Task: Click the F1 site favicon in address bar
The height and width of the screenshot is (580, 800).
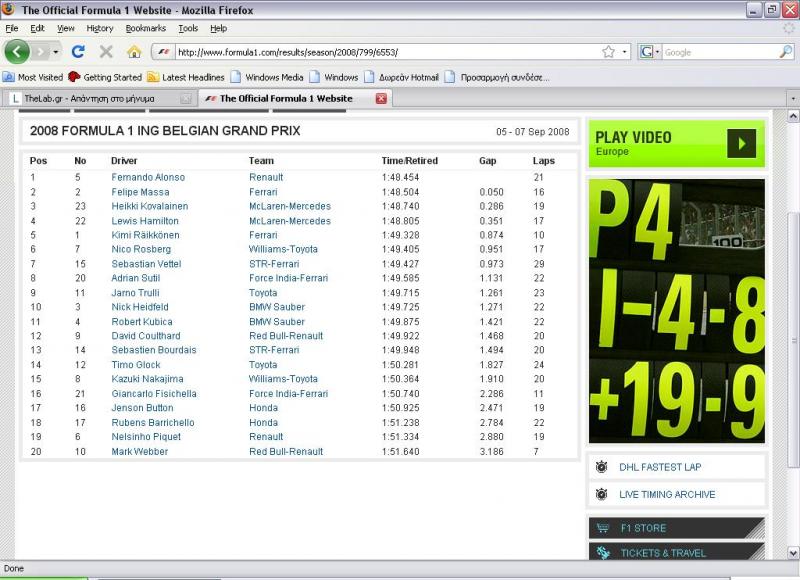Action: pyautogui.click(x=163, y=52)
